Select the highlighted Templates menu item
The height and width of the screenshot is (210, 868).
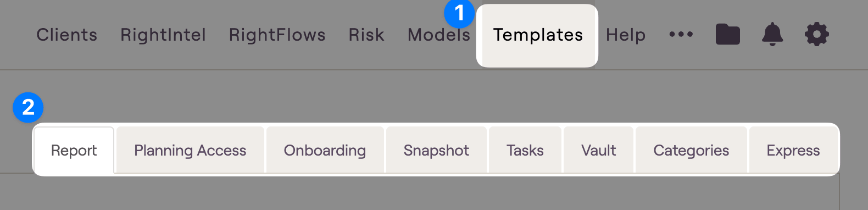tap(537, 36)
